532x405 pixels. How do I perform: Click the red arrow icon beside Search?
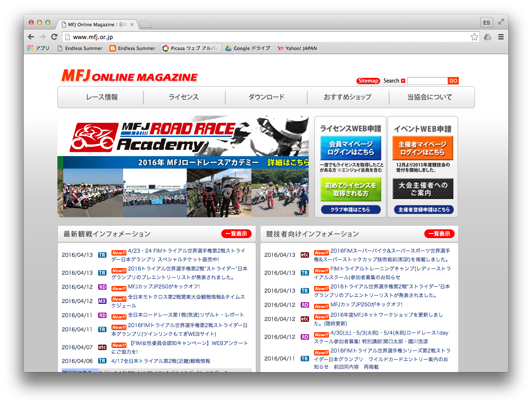[403, 81]
